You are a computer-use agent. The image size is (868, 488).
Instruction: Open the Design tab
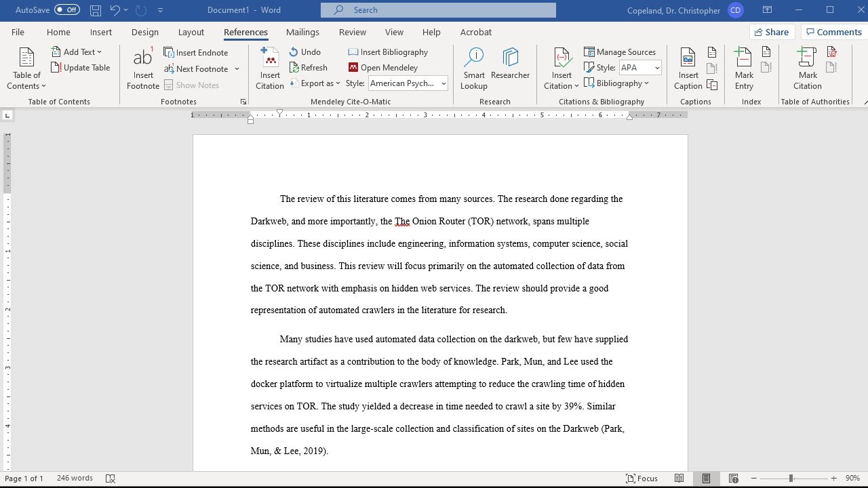coord(145,32)
